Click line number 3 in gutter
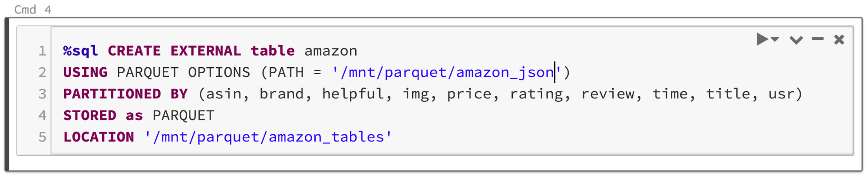 42,94
